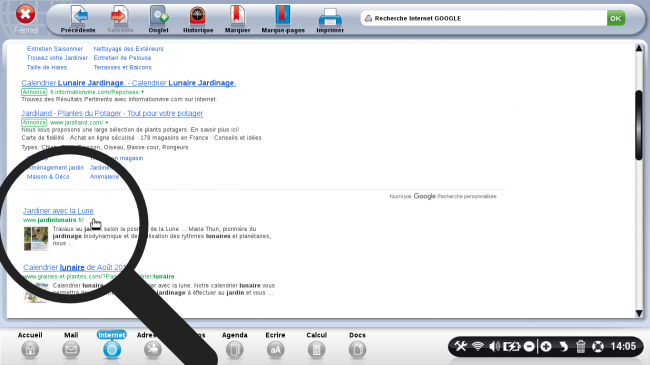
Task: Print the page with Imprimer icon
Action: click(x=330, y=17)
